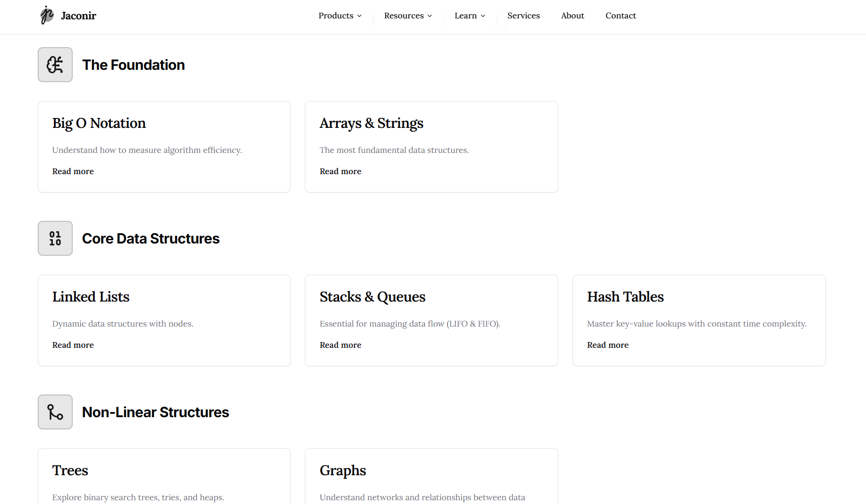Click the brain icon beside The Foundation
The image size is (866, 504).
pos(55,65)
